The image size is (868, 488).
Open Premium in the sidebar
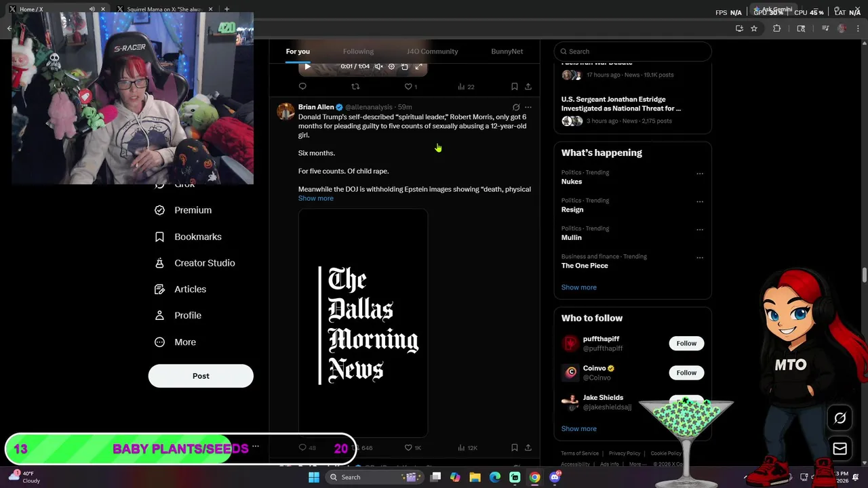pos(184,210)
